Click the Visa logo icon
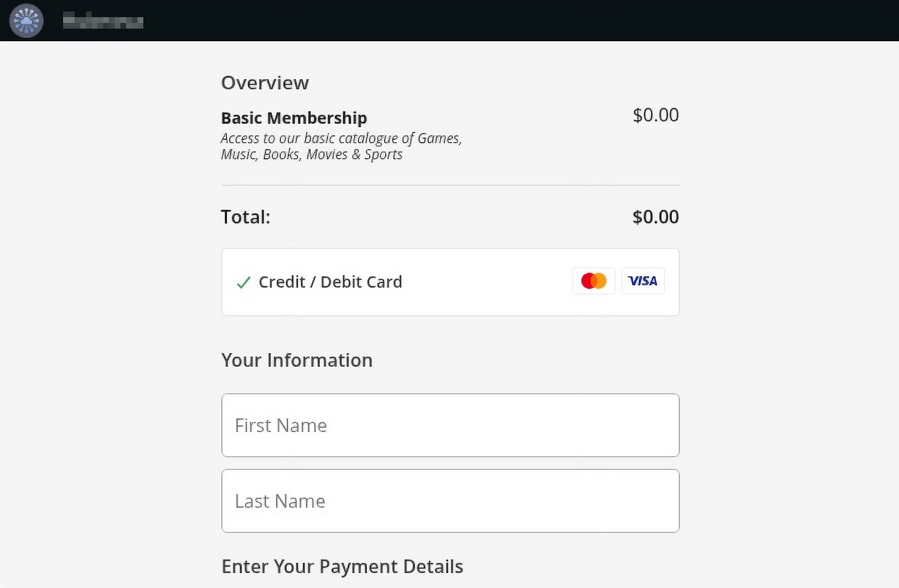The image size is (899, 588). (x=643, y=281)
